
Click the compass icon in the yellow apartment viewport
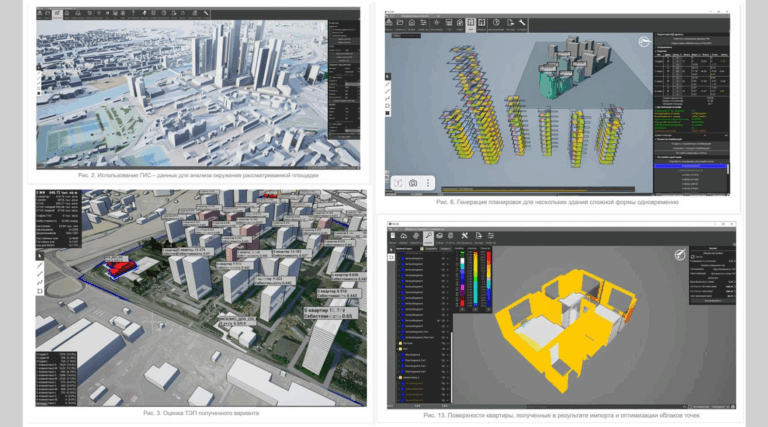680,256
